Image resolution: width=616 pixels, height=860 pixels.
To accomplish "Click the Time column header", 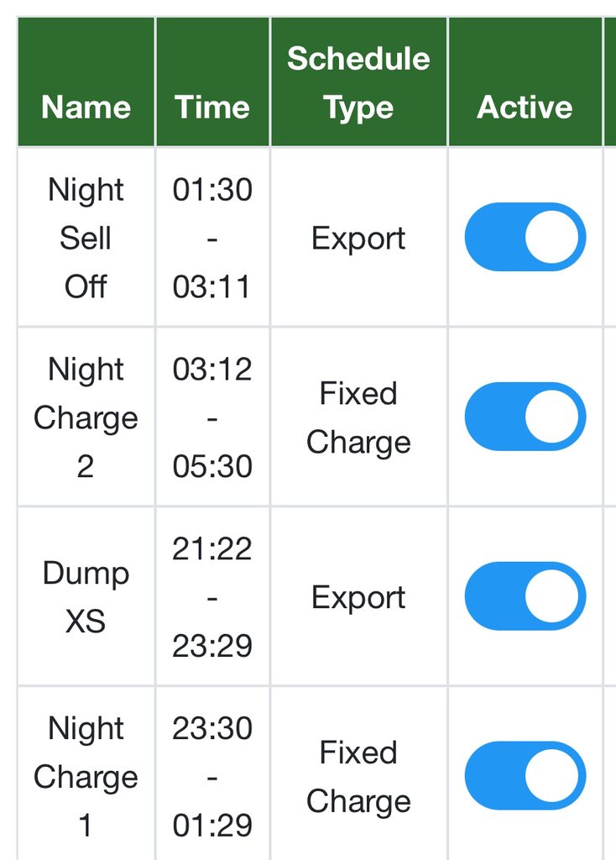I will (x=212, y=107).
